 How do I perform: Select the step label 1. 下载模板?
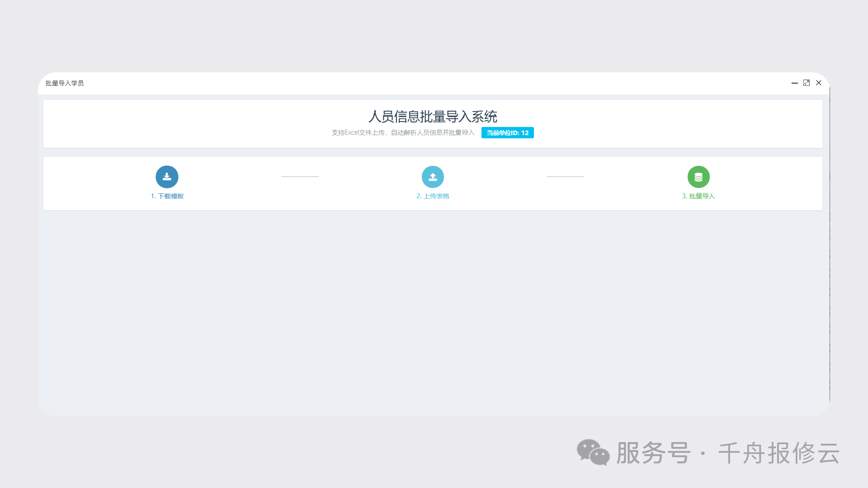tap(167, 196)
